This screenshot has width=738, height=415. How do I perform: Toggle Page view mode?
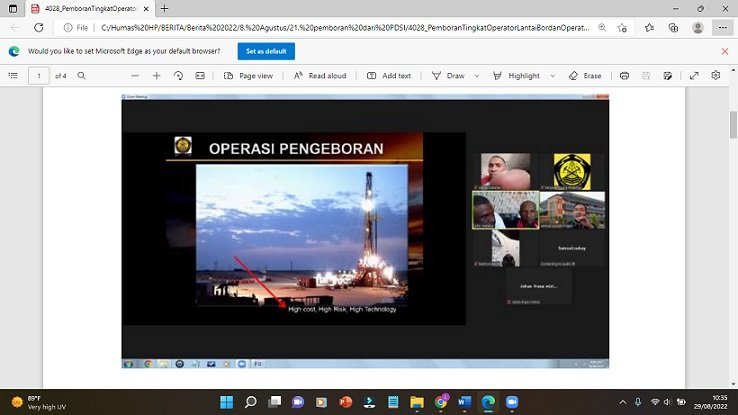pyautogui.click(x=248, y=75)
